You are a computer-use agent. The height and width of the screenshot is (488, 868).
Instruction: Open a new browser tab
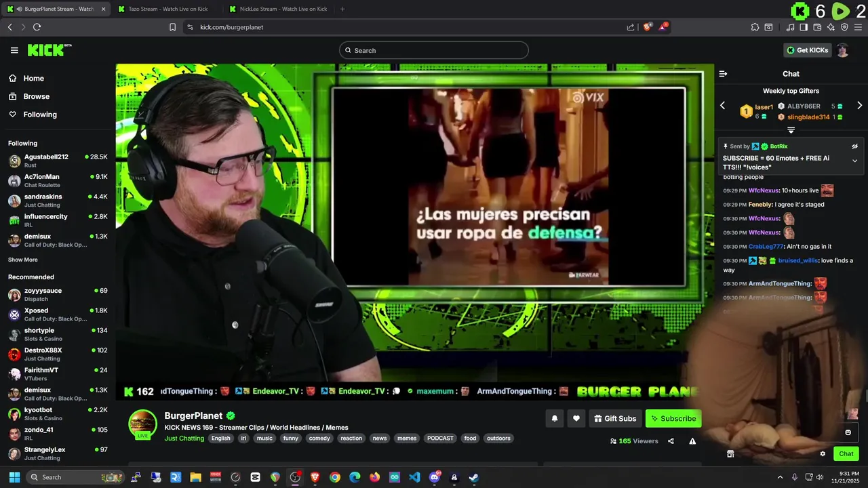pos(342,9)
